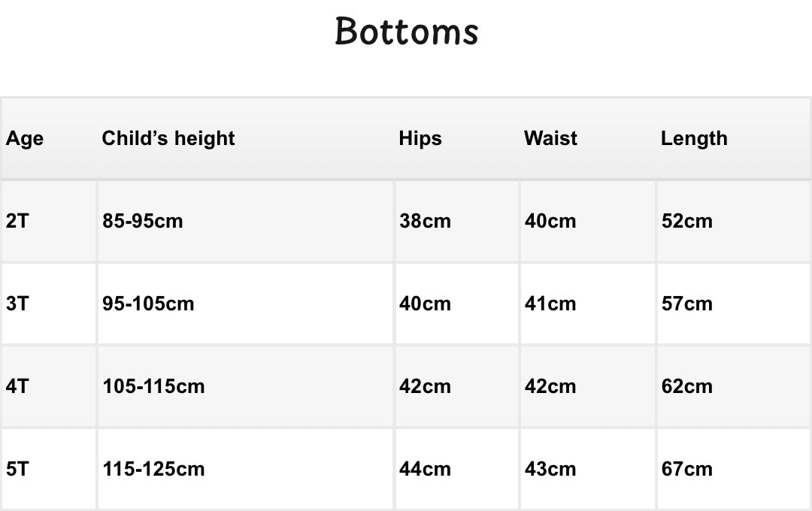Select the 67cm length cell
This screenshot has height=511, width=812.
734,469
